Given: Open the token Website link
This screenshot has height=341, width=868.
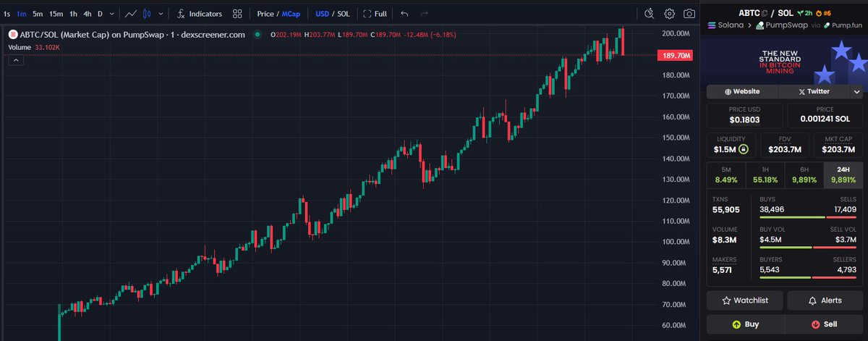Looking at the screenshot, I should [x=743, y=91].
